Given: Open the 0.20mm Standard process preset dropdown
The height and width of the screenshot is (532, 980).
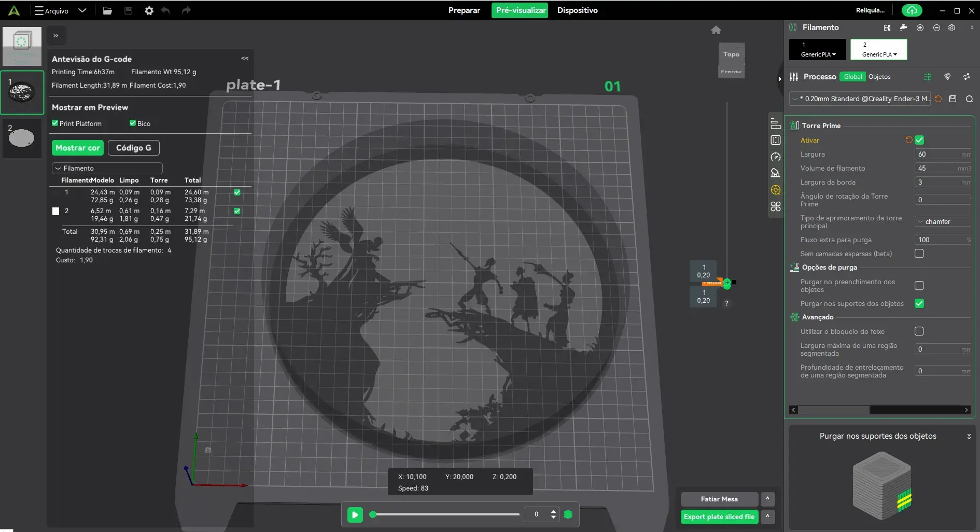Looking at the screenshot, I should 861,99.
